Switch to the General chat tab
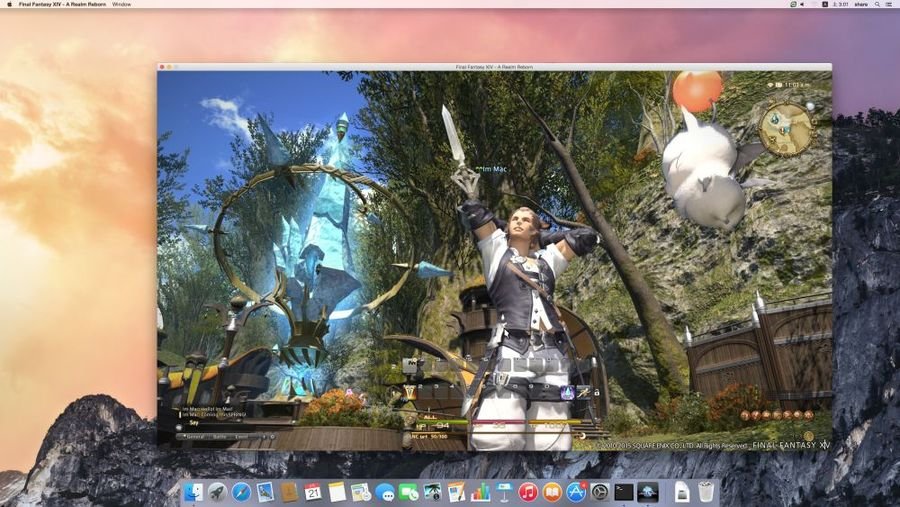Screen dimensions: 900x507 click(194, 436)
